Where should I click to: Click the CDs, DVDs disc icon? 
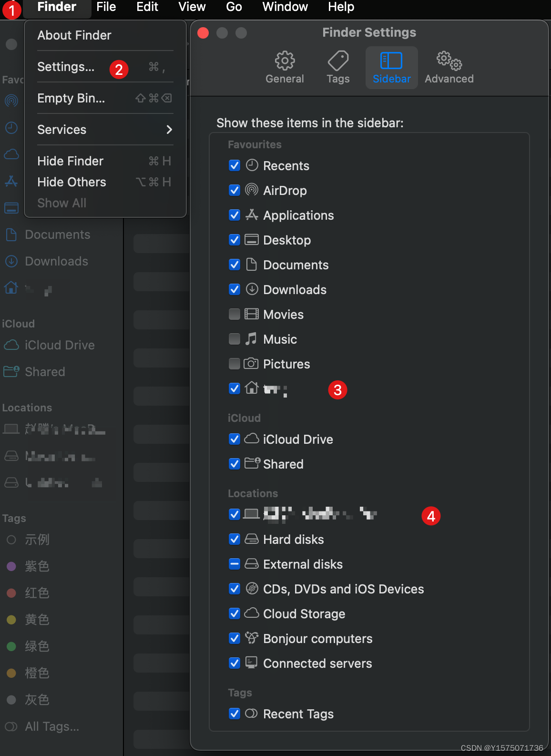click(x=252, y=588)
